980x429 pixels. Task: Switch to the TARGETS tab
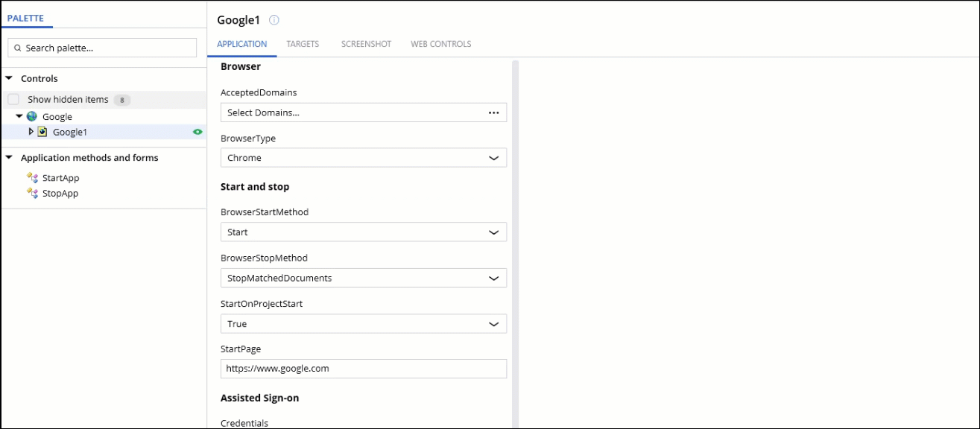303,44
